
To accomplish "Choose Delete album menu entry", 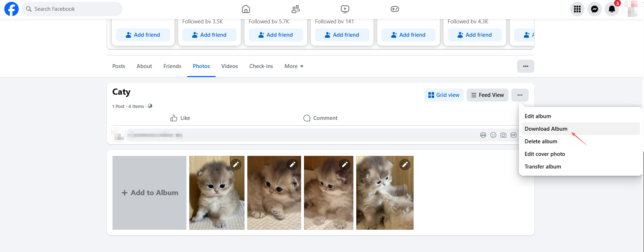I will click(x=541, y=141).
